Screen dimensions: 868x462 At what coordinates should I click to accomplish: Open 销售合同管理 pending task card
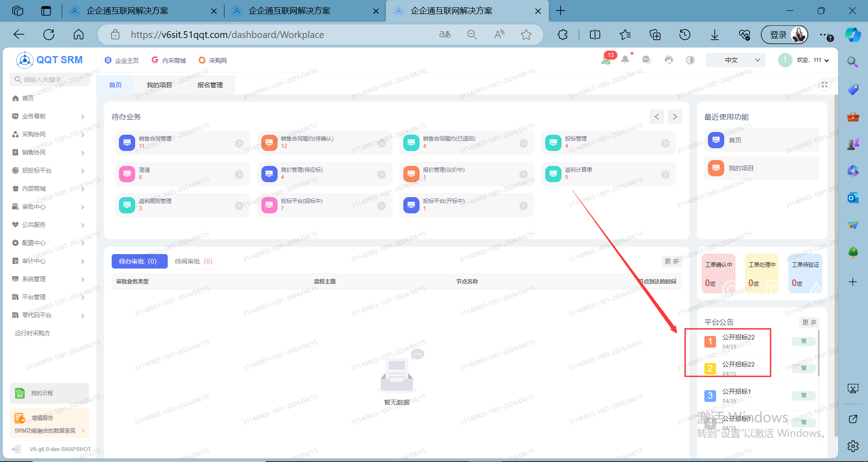coord(182,143)
